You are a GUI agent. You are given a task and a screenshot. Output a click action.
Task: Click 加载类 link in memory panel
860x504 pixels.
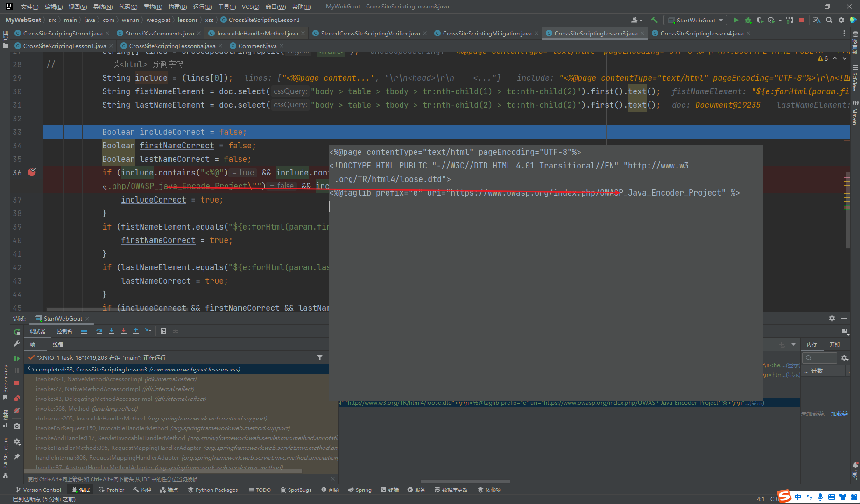click(x=839, y=413)
